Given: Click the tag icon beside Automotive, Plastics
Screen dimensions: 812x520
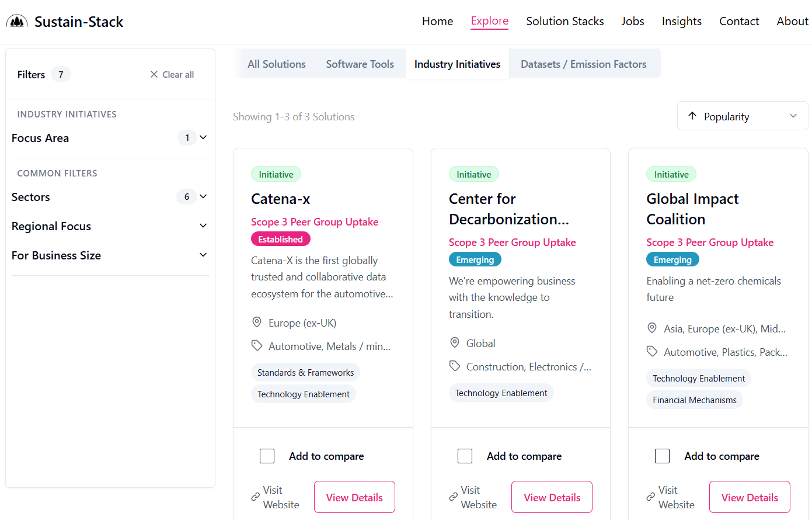Looking at the screenshot, I should [652, 351].
